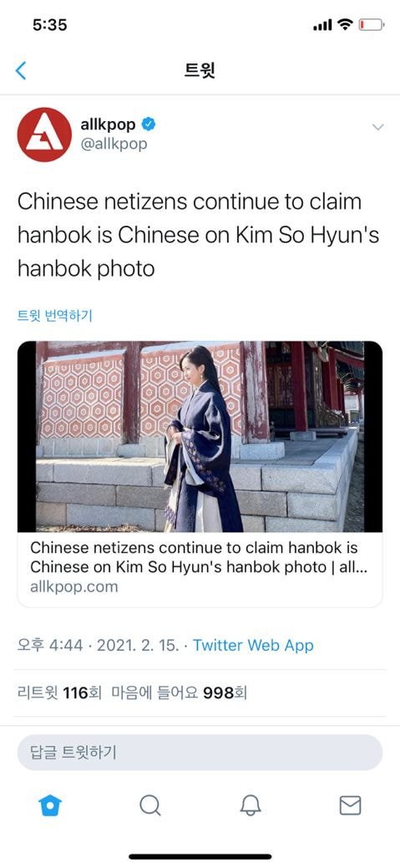Open the hanbok photo in link preview
The image size is (400, 868).
pyautogui.click(x=200, y=437)
